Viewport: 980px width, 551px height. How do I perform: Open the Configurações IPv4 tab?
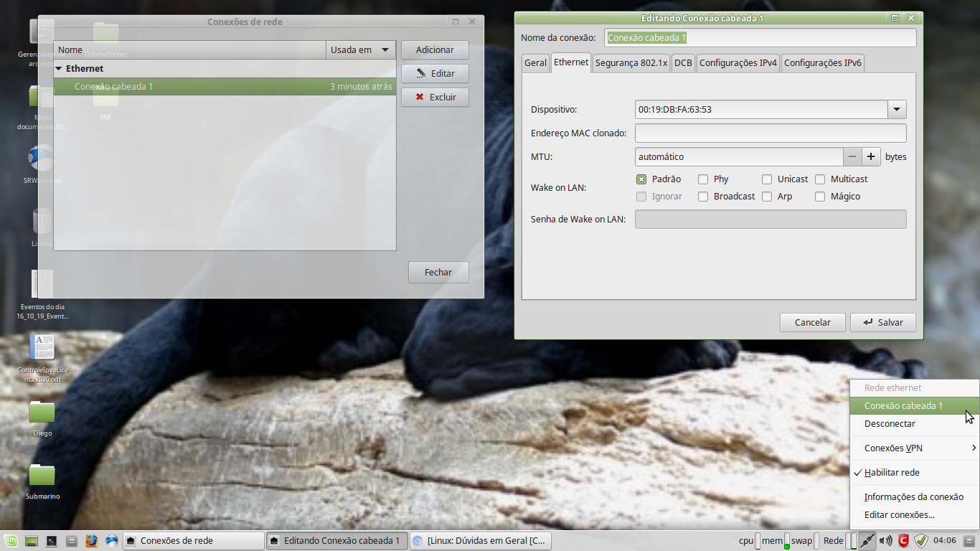(x=738, y=63)
